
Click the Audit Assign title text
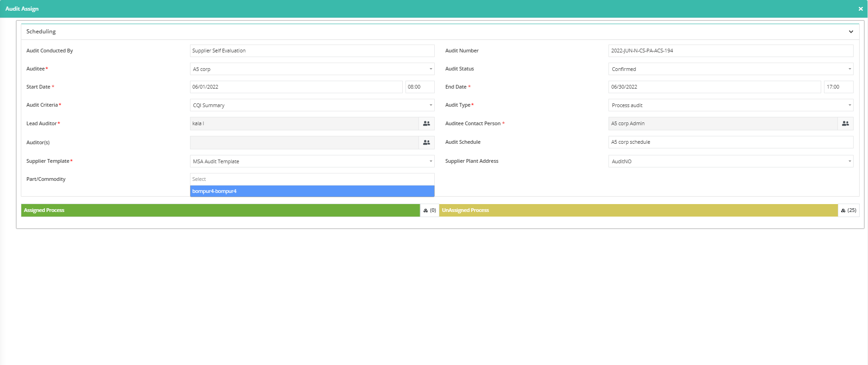(x=22, y=9)
